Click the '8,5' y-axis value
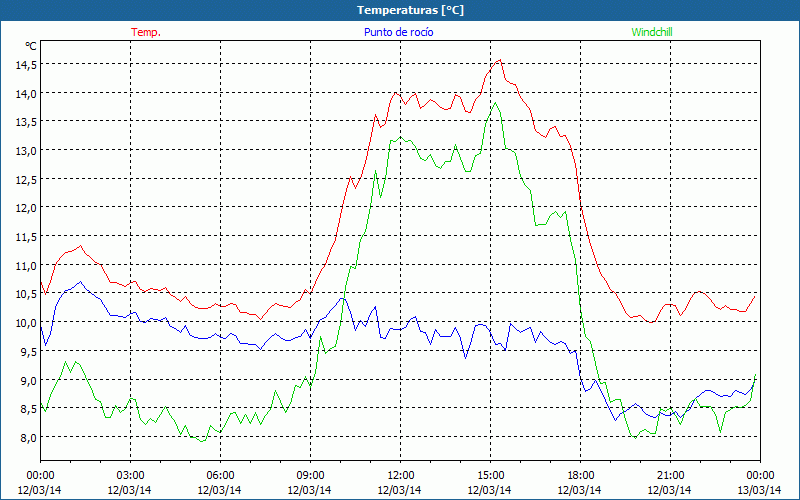 tap(29, 409)
